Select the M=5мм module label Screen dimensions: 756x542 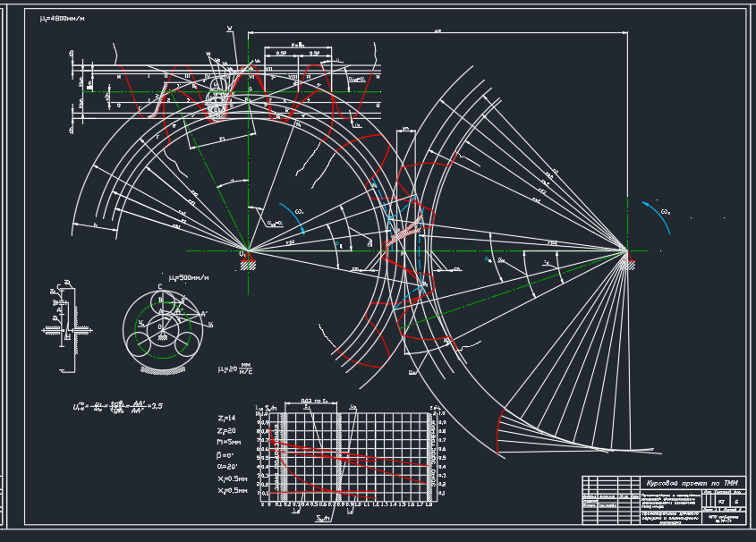coord(228,442)
